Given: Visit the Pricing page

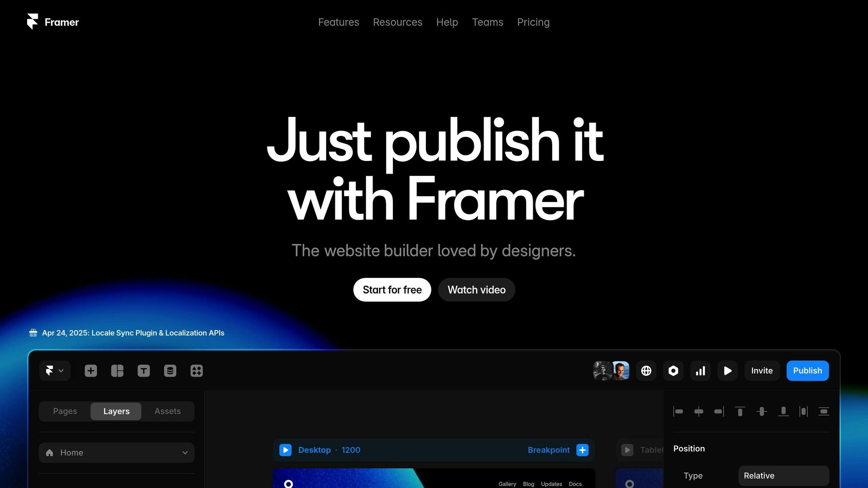Looking at the screenshot, I should [x=533, y=22].
